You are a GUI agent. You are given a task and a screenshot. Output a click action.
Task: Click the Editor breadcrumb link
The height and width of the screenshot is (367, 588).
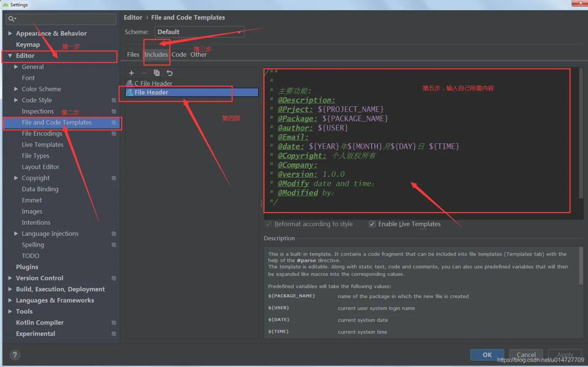[133, 17]
